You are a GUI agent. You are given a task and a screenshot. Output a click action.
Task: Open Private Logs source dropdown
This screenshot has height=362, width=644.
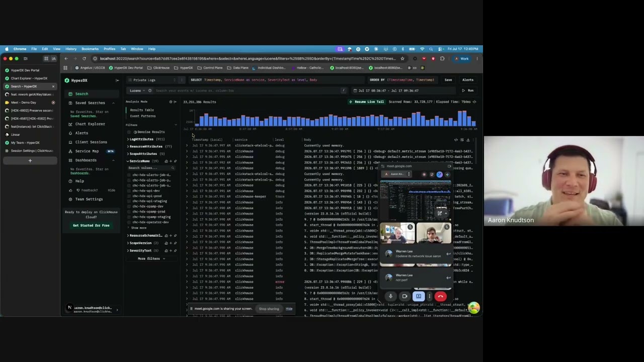coord(153,80)
